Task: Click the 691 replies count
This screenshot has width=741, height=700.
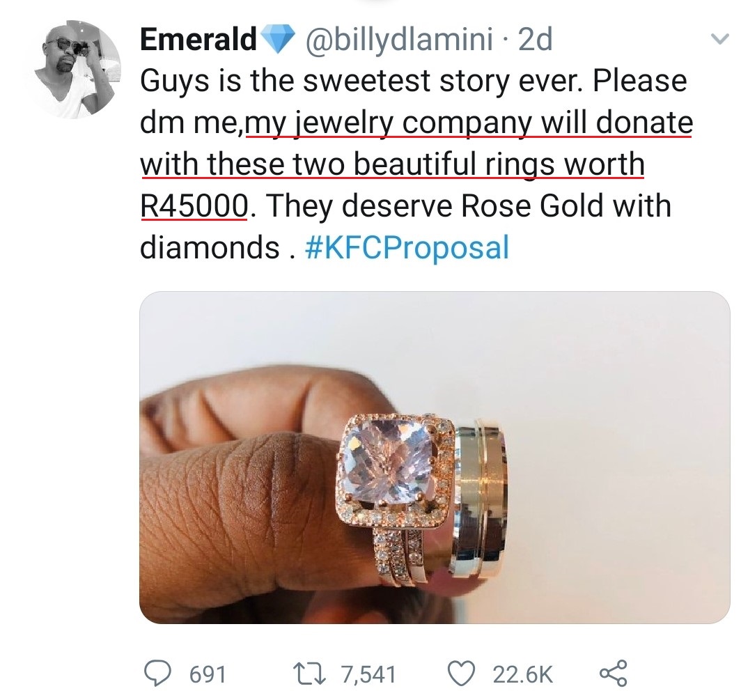Action: (x=208, y=674)
